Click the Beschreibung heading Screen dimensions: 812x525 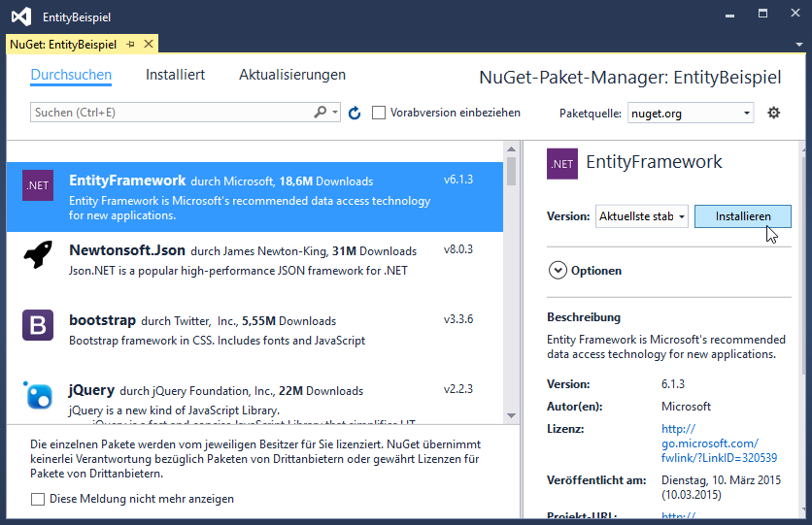click(584, 317)
